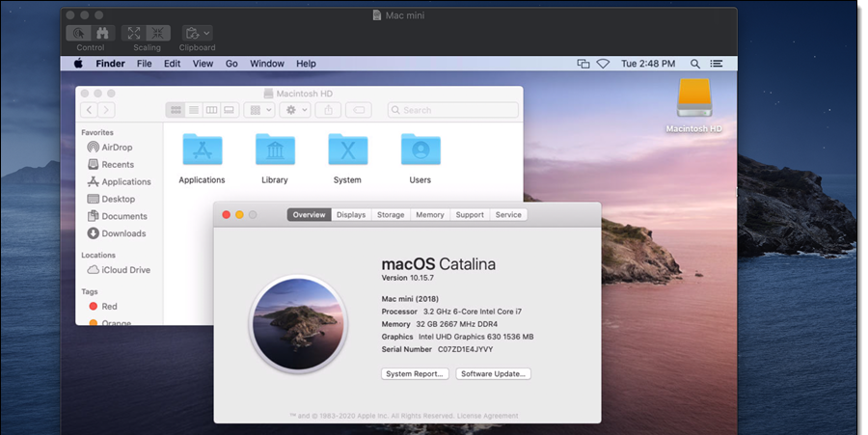
Task: Select Desktop in Finder sidebar
Action: pyautogui.click(x=111, y=199)
